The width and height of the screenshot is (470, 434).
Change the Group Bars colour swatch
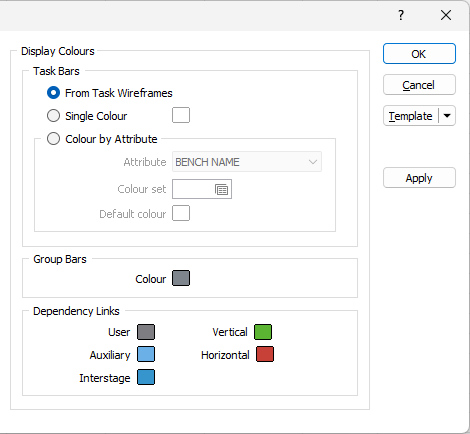[x=181, y=278]
